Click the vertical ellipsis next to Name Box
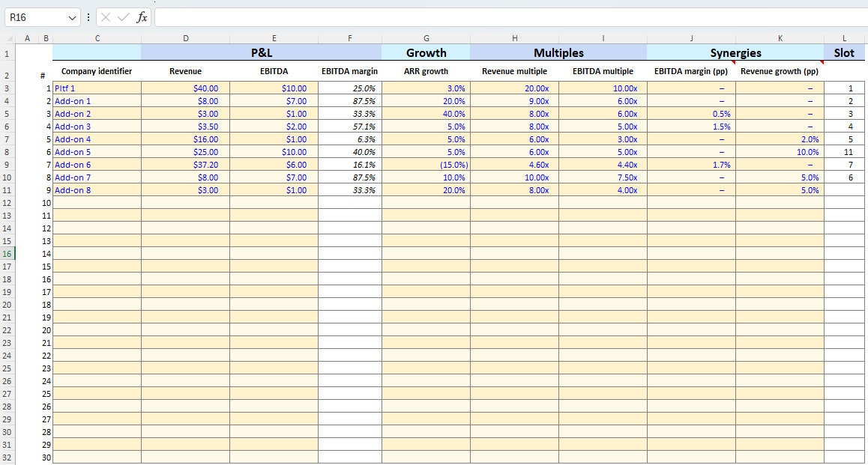868x465 pixels. click(89, 16)
